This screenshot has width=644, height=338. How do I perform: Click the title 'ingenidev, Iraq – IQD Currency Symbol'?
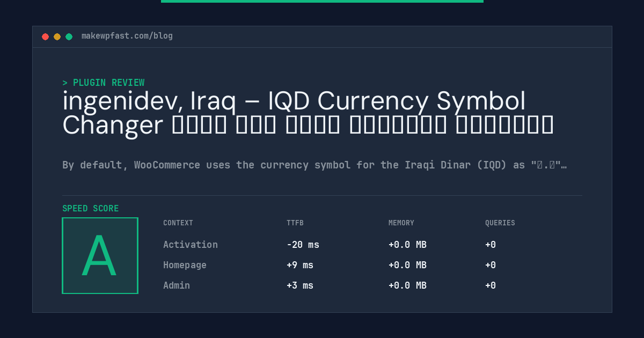pyautogui.click(x=294, y=102)
